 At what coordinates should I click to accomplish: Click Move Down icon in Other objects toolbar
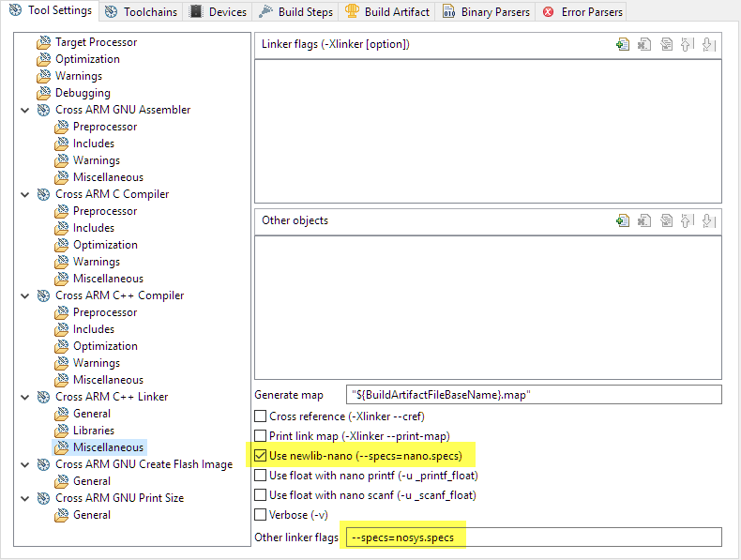708,220
